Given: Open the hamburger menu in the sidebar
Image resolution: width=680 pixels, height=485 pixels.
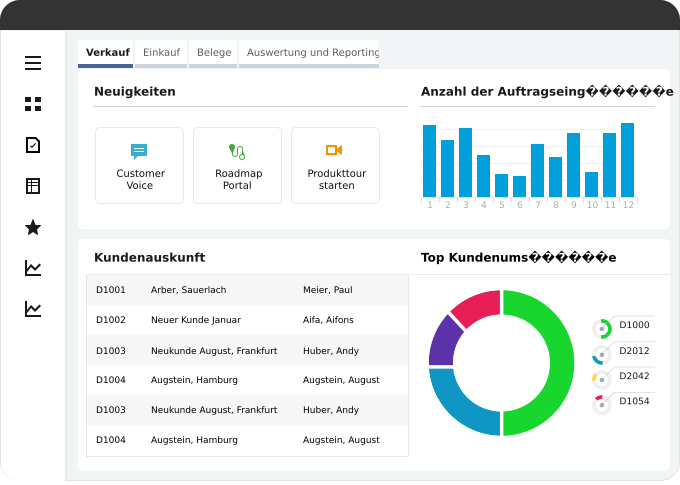Looking at the screenshot, I should pyautogui.click(x=33, y=63).
